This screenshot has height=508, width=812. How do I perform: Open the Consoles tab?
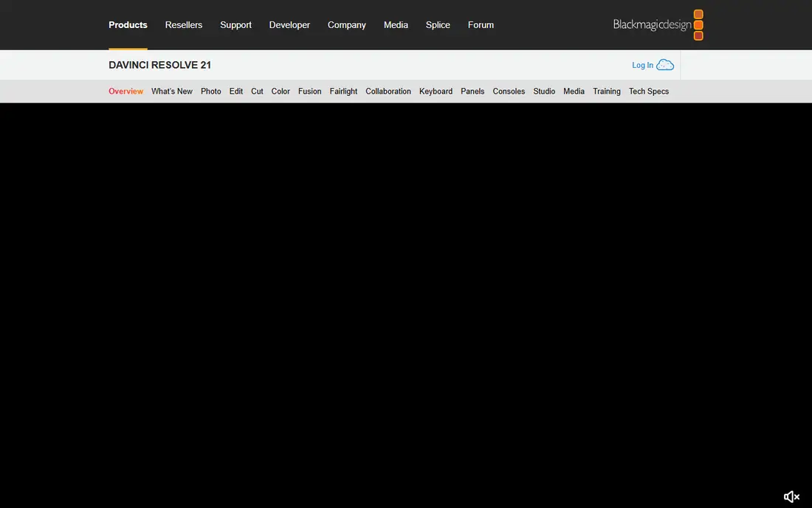509,91
